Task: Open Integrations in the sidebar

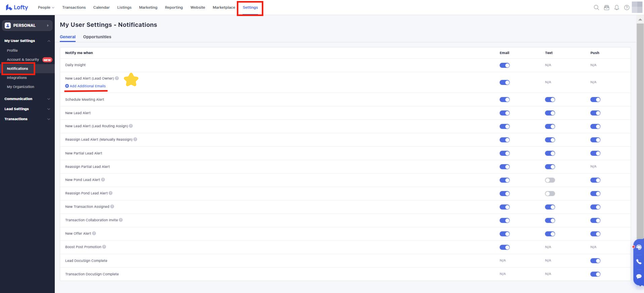Action: [17, 78]
